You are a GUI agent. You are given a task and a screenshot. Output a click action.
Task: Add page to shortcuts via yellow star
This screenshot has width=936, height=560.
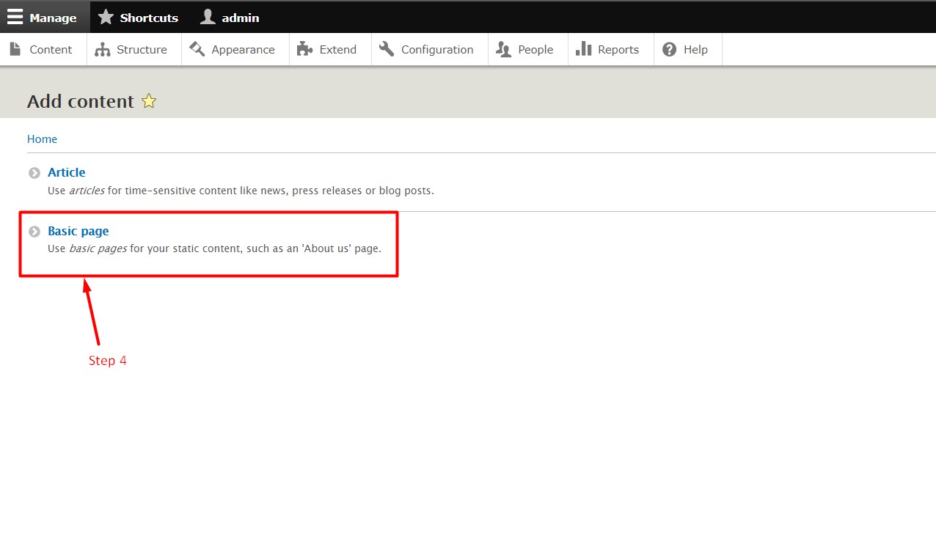point(149,101)
